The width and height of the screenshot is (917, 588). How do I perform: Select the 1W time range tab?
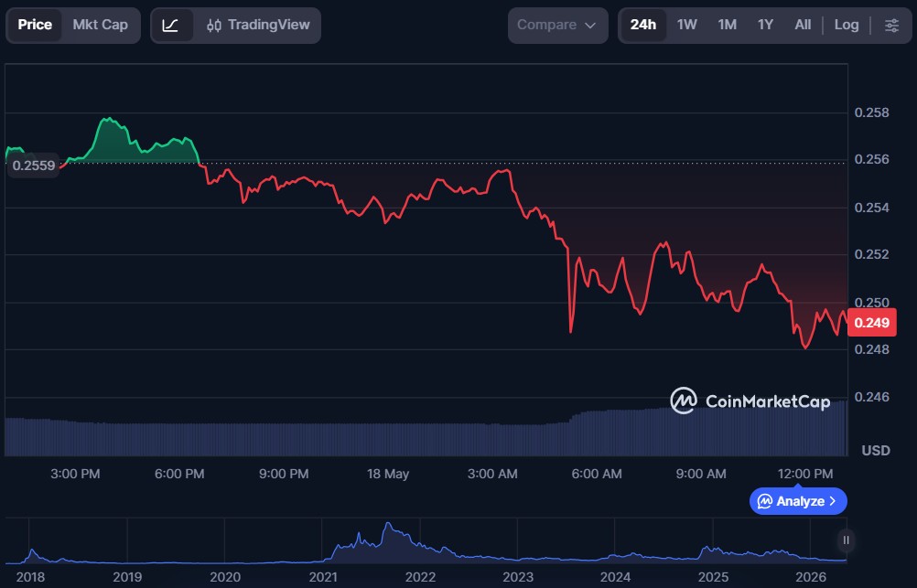tap(686, 25)
